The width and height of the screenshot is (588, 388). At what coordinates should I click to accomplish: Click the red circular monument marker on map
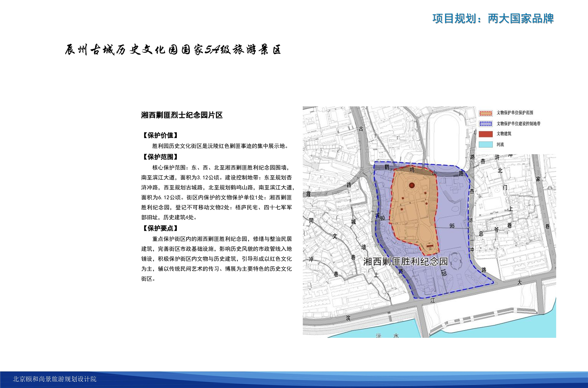[412, 185]
